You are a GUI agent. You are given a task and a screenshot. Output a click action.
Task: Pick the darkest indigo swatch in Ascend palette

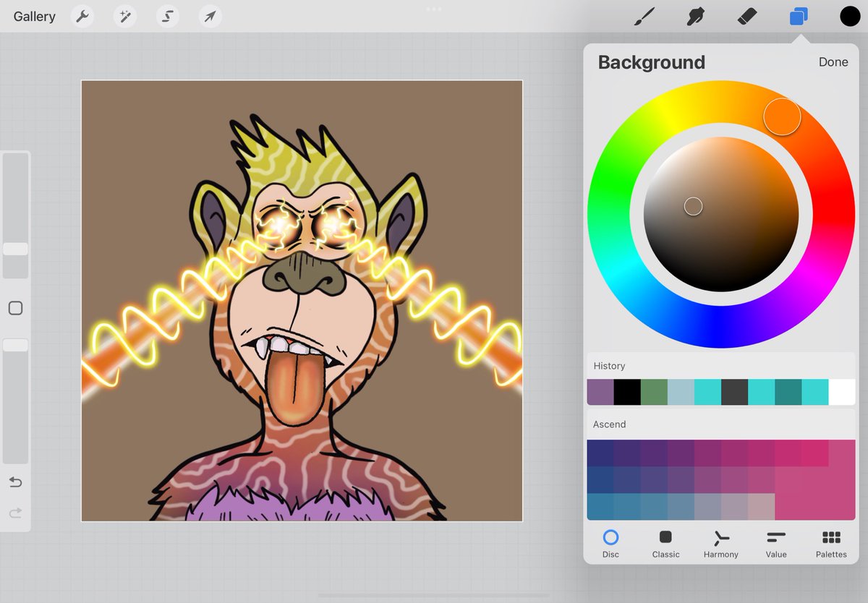pyautogui.click(x=600, y=453)
